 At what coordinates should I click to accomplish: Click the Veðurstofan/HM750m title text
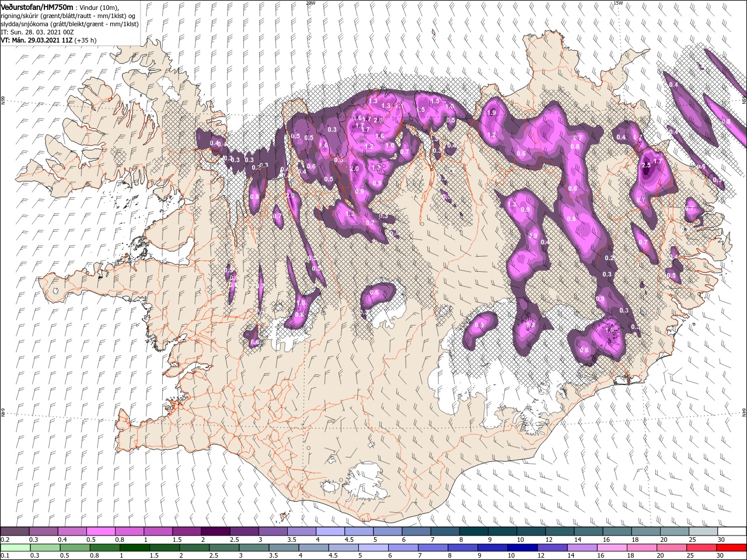pyautogui.click(x=37, y=6)
